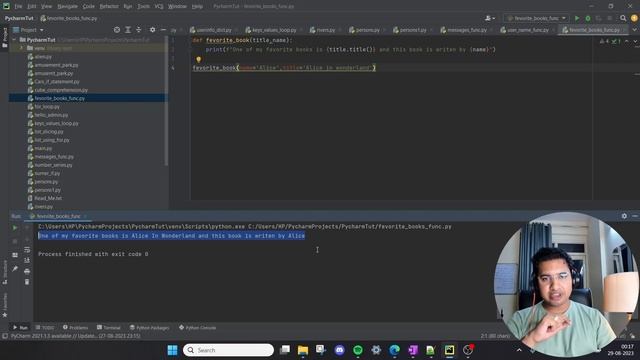Collapse the PycharmTut root folder
The width and height of the screenshot is (640, 360).
[x=14, y=40]
